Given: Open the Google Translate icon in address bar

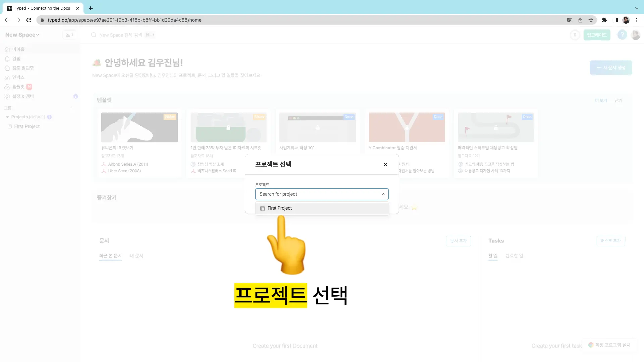Looking at the screenshot, I should click(570, 20).
